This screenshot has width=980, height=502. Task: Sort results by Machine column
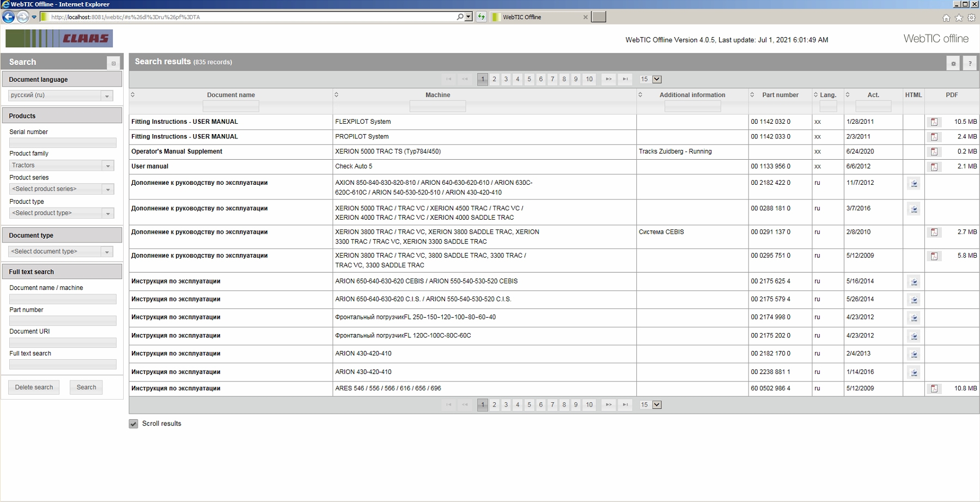(336, 95)
